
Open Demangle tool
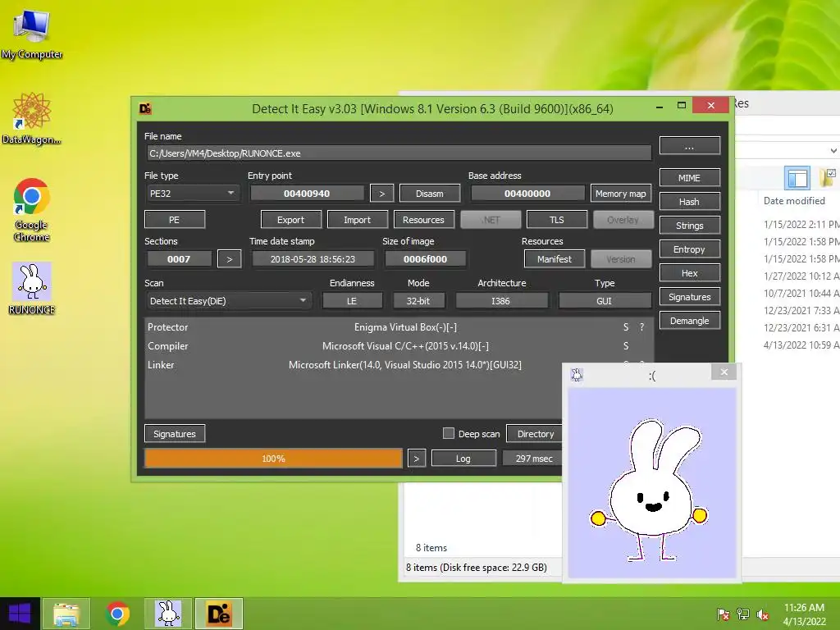[689, 321]
